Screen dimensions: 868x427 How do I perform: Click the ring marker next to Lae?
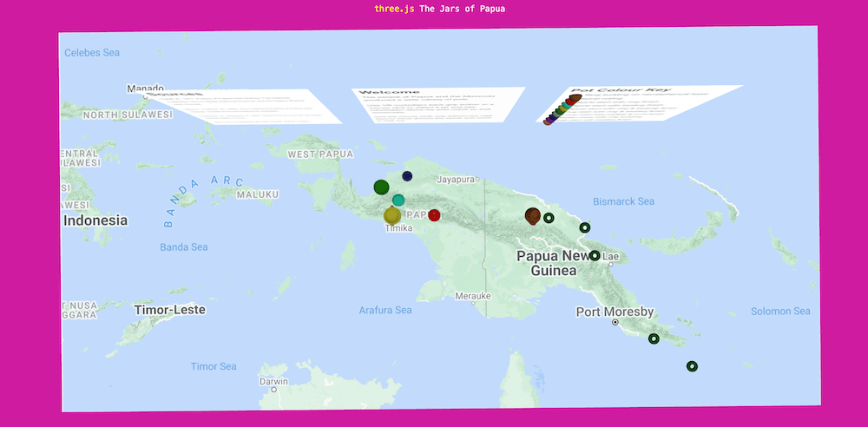coord(594,256)
